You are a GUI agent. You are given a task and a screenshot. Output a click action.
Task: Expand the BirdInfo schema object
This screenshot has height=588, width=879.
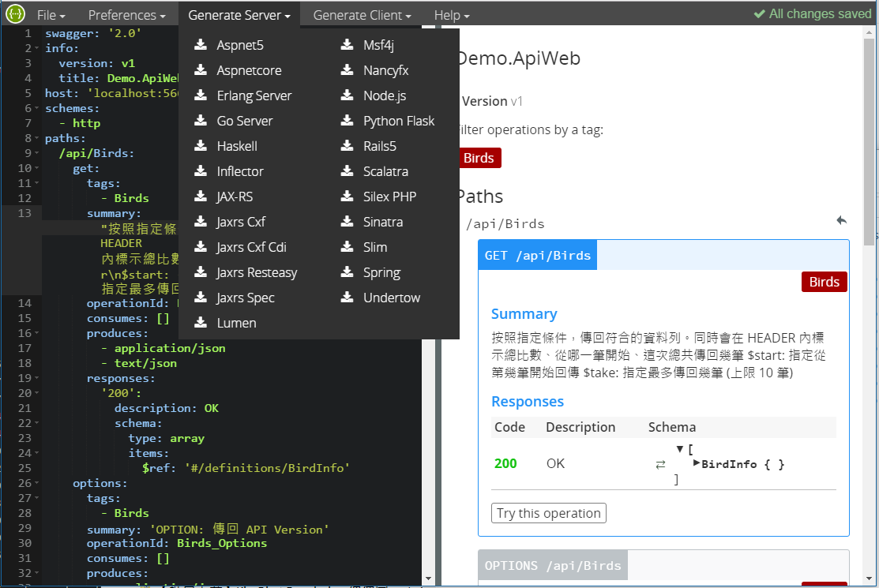[x=696, y=463]
